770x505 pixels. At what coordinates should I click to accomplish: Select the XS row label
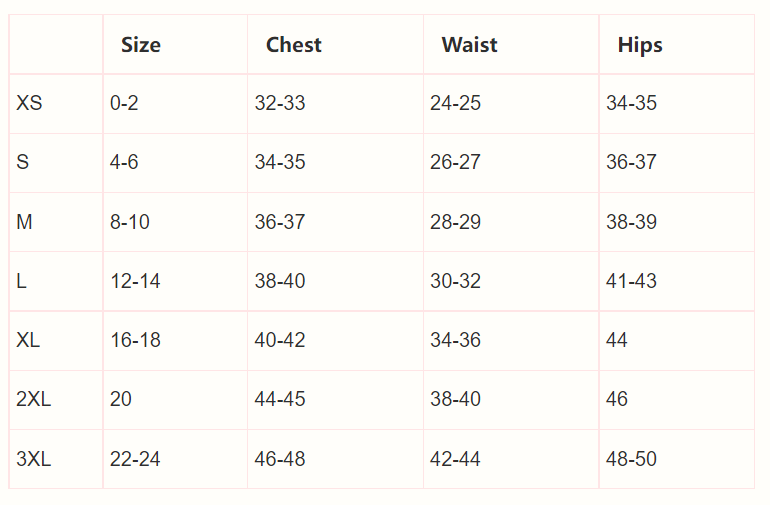coord(29,103)
